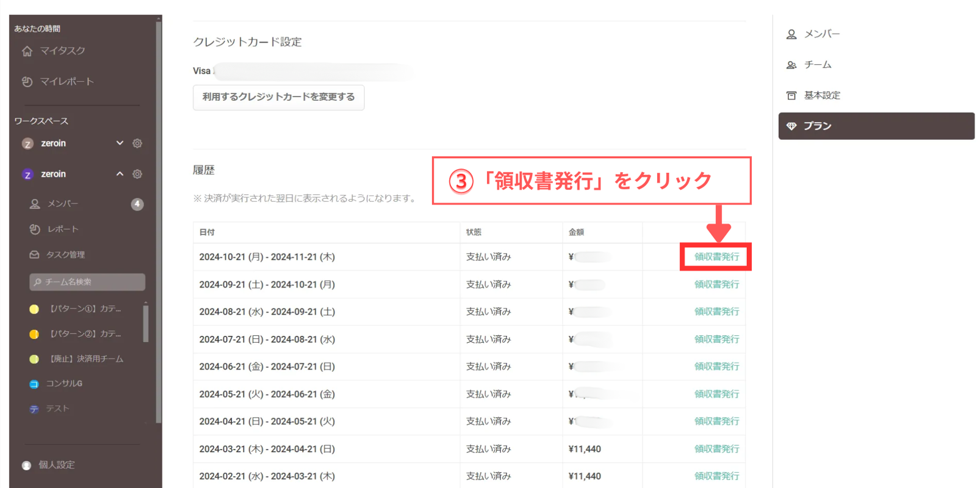980x488 pixels.
Task: Select second zeroin workspace avatar
Action: pos(27,175)
